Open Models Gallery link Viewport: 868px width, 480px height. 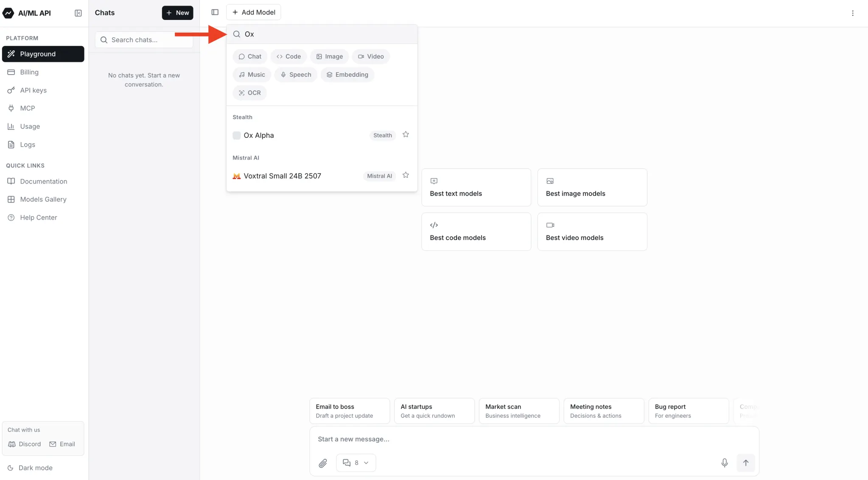(43, 199)
